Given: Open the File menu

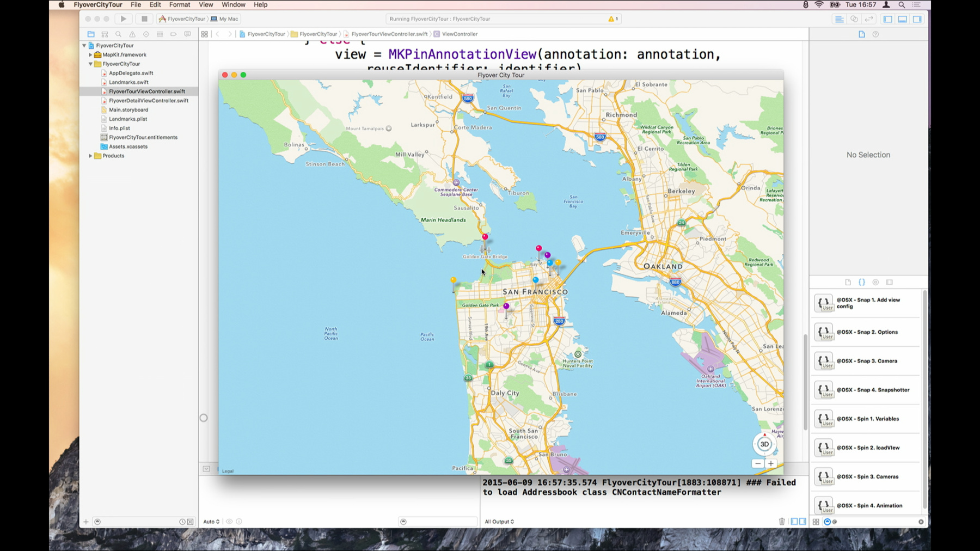Looking at the screenshot, I should [x=136, y=4].
